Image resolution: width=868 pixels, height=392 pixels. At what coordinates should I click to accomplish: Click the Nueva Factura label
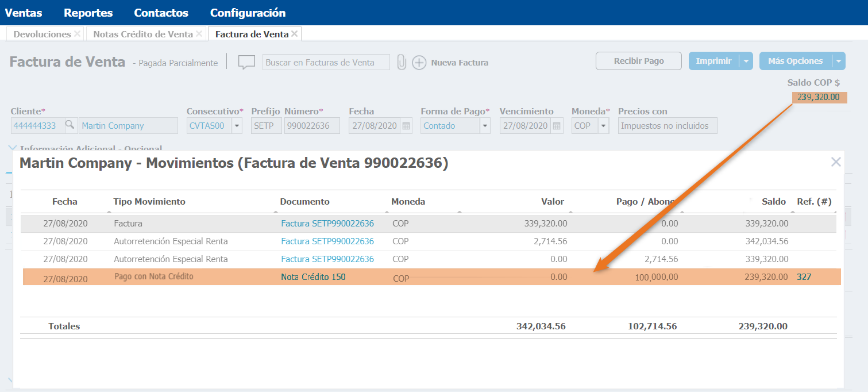click(460, 63)
